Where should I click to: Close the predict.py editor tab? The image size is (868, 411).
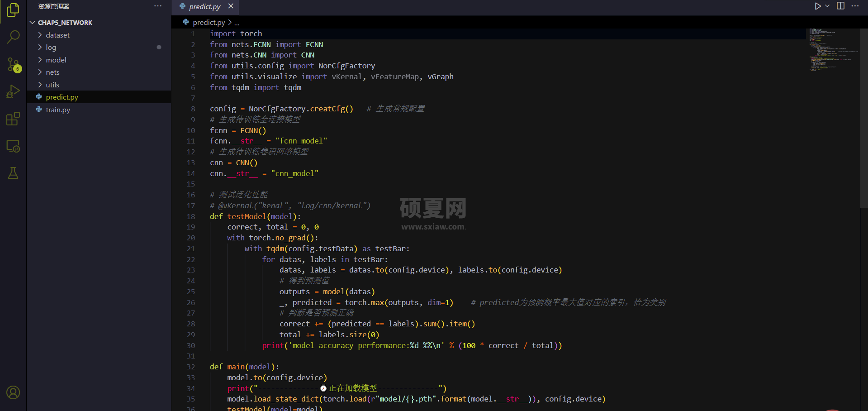(231, 6)
